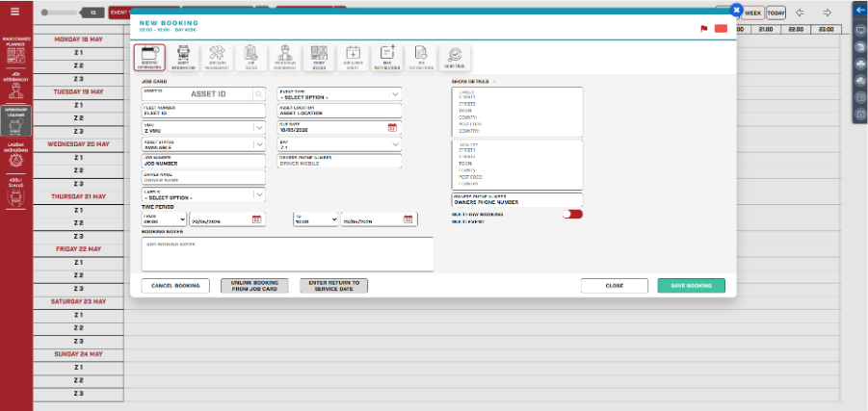Click the Driver Mobile phone field
The height and width of the screenshot is (411, 868).
pos(339,161)
